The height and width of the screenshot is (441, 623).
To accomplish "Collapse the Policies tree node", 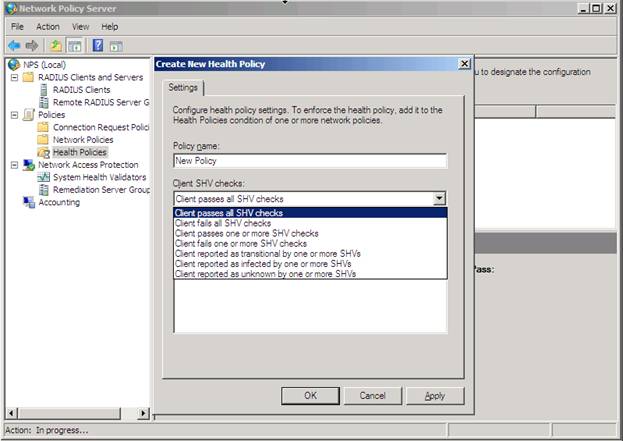I will [x=13, y=115].
